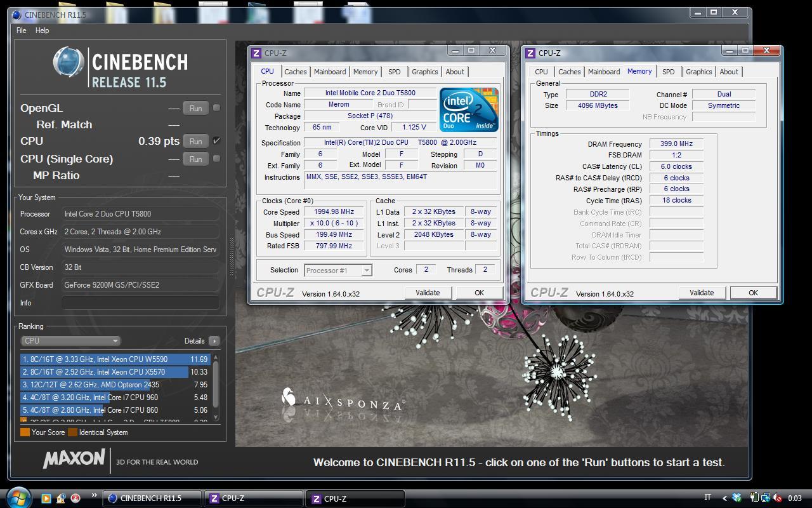This screenshot has width=812, height=508.
Task: Open the Ranking CPU dropdown
Action: point(70,341)
